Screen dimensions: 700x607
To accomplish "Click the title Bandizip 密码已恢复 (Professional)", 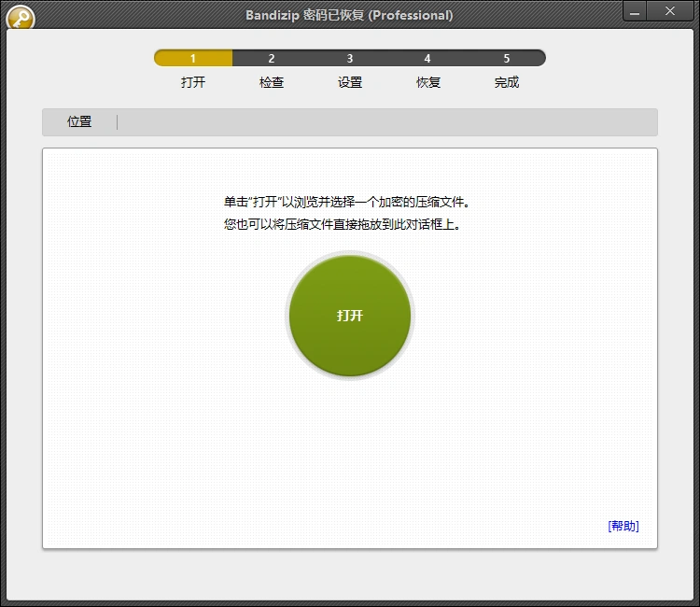I will (x=349, y=15).
